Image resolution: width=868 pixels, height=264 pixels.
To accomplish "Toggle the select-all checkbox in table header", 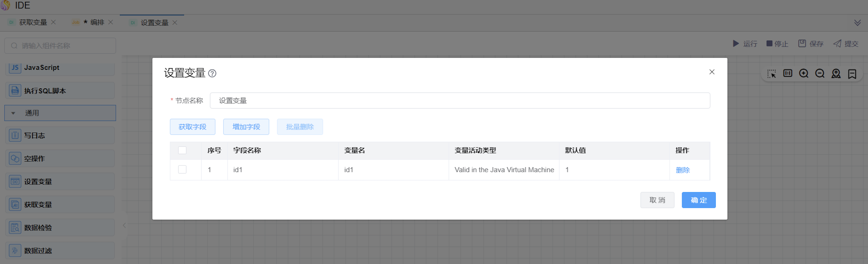I will pyautogui.click(x=182, y=150).
